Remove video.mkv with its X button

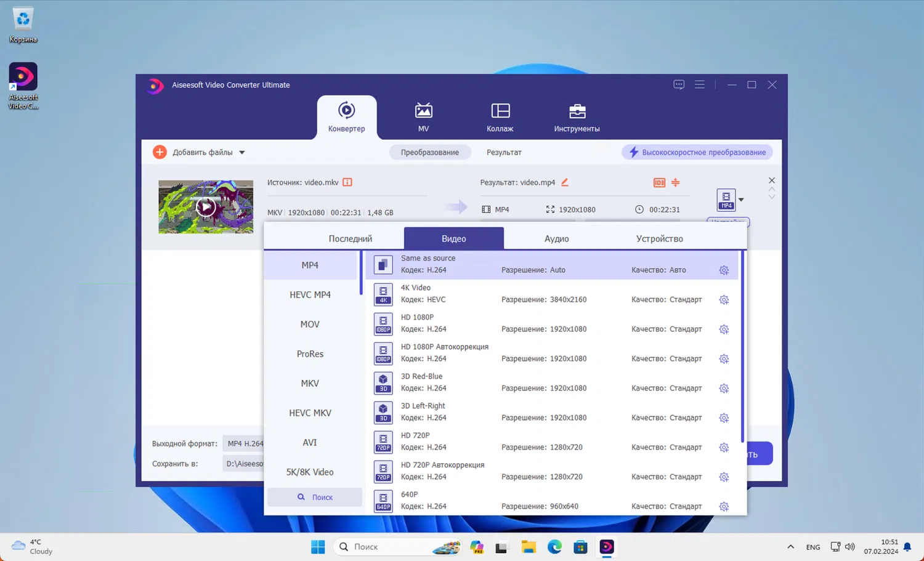tap(772, 180)
